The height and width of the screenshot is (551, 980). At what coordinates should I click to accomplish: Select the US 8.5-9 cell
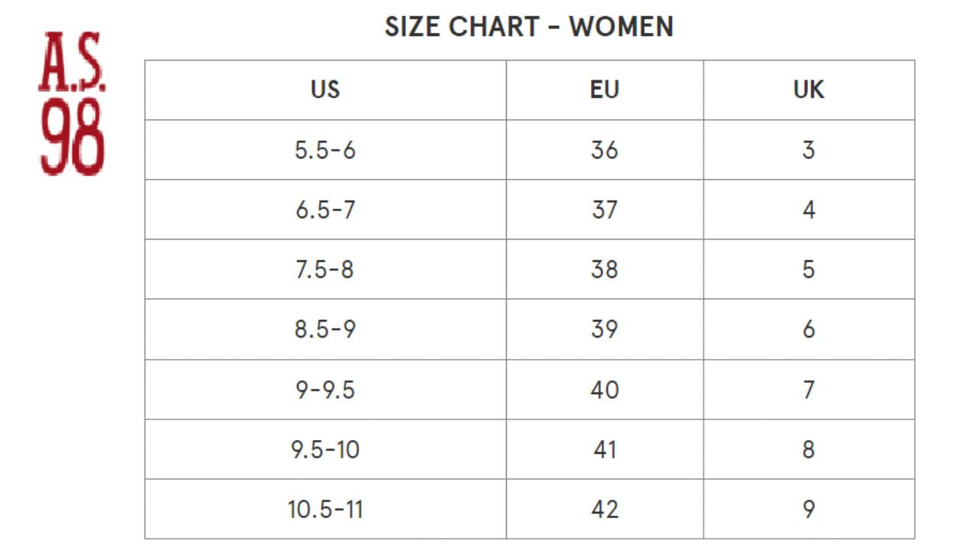pyautogui.click(x=325, y=329)
